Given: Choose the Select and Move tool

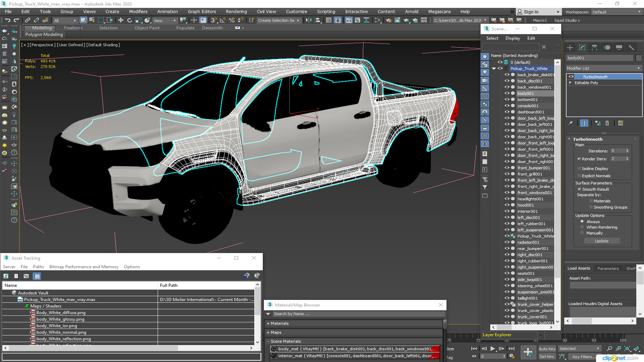Looking at the screenshot, I should click(121, 20).
